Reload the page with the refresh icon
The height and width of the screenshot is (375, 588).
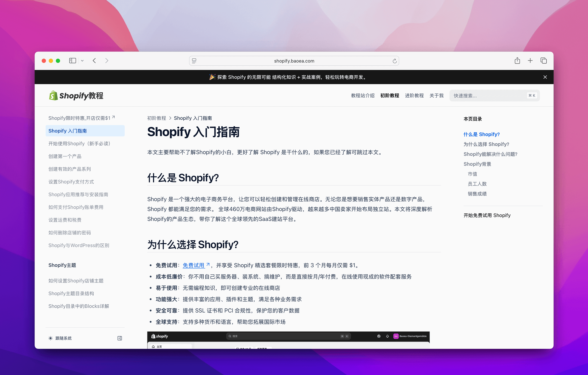(x=394, y=61)
